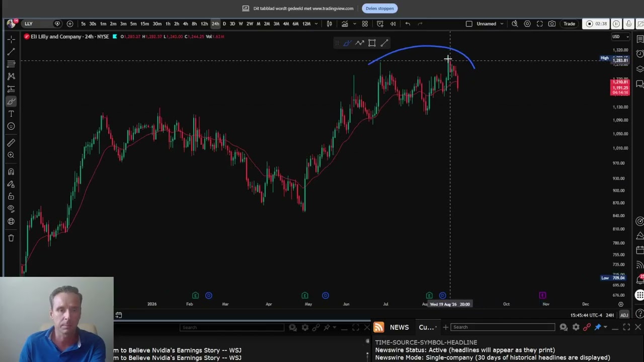Select the trend line drawing tool
Screen dimensions: 644x362
pos(11,52)
